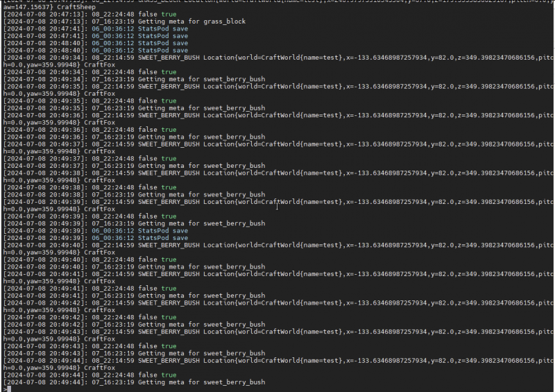Image resolution: width=555 pixels, height=392 pixels.
Task: Click the 20:49:39 'false true' log line
Action: point(90,216)
